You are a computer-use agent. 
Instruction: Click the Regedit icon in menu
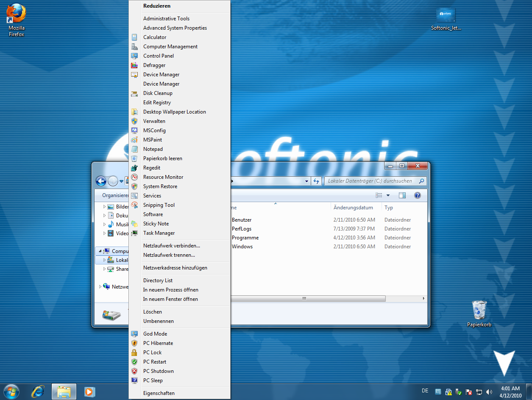pyautogui.click(x=134, y=168)
